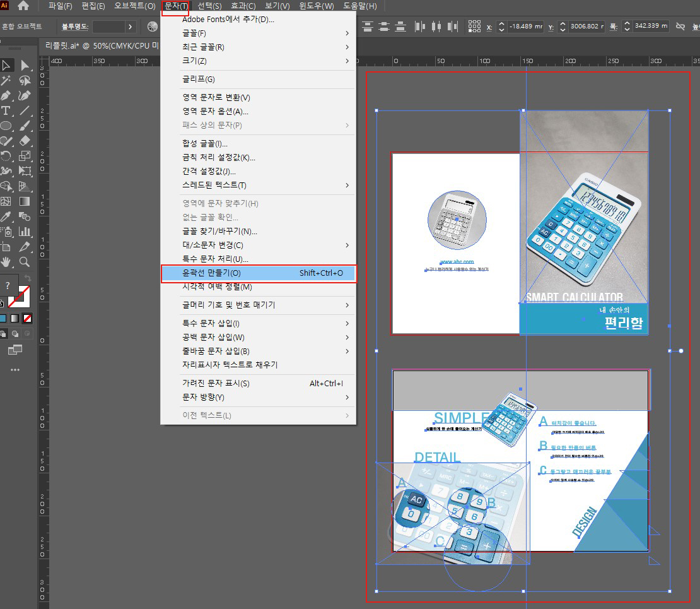This screenshot has height=609, width=700.
Task: Select the Blend tool
Action: coord(25,216)
